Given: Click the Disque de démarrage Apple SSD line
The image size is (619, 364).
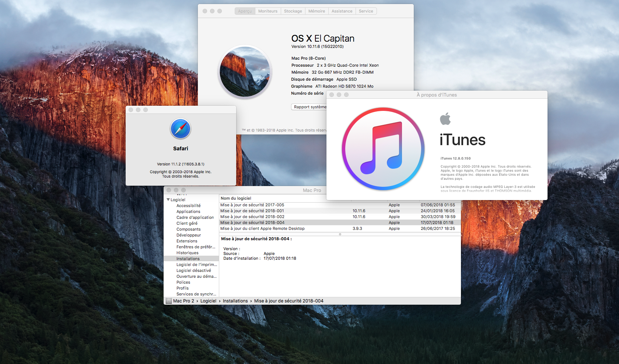Looking at the screenshot, I should [324, 79].
